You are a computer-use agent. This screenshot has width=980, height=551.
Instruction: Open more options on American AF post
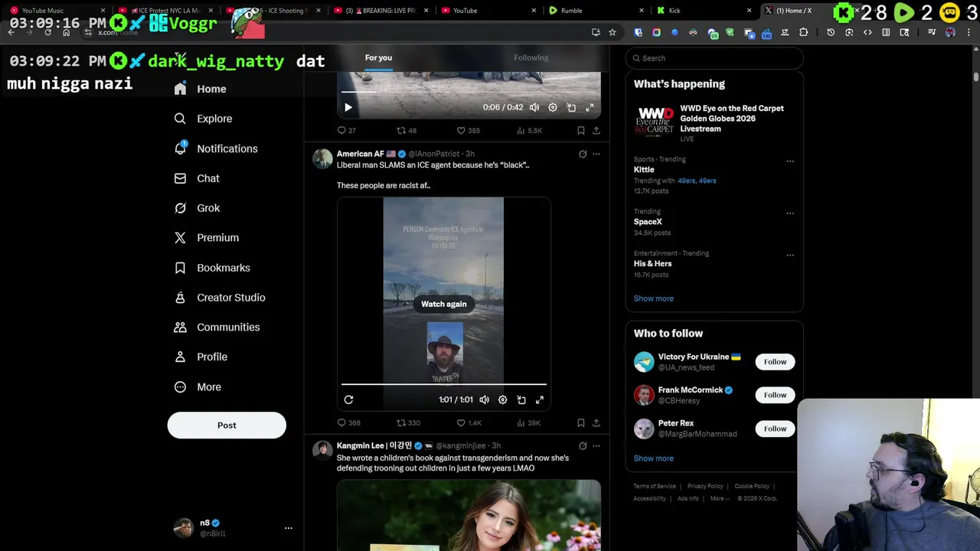[x=596, y=154]
